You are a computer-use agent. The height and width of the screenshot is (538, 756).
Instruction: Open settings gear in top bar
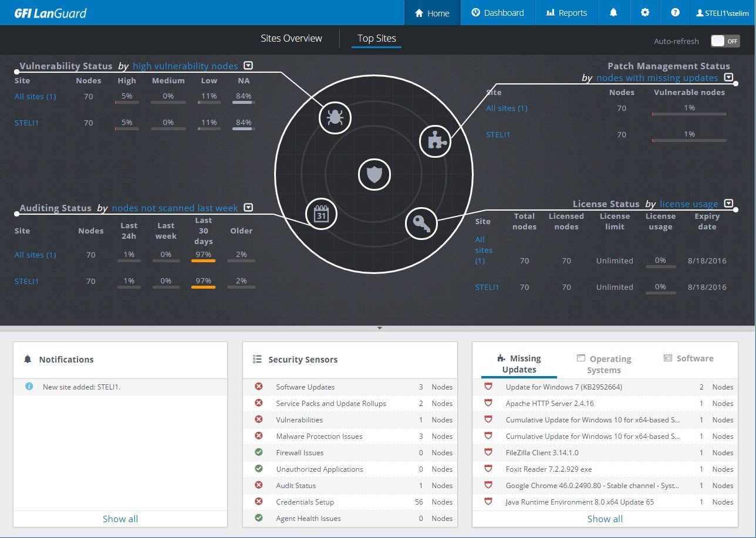pyautogui.click(x=645, y=12)
